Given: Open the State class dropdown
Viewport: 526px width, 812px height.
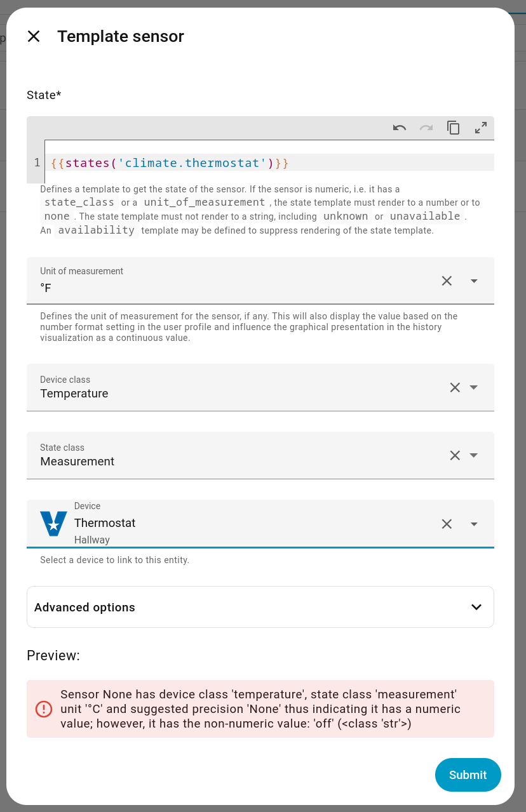Looking at the screenshot, I should [x=474, y=455].
